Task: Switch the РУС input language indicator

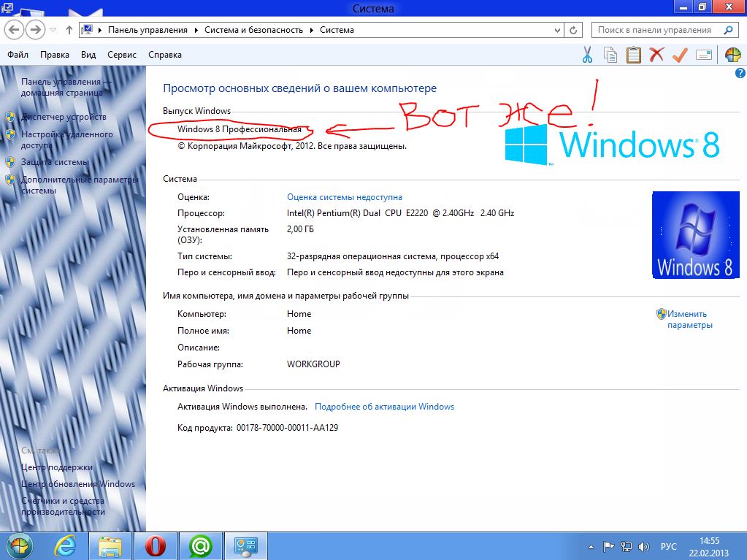Action: [668, 547]
